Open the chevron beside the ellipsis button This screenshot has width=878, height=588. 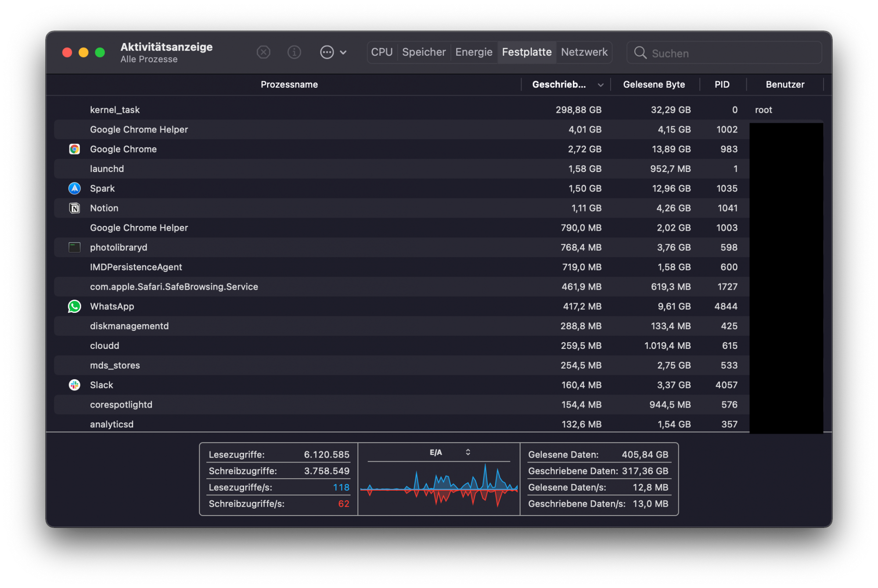(x=343, y=52)
